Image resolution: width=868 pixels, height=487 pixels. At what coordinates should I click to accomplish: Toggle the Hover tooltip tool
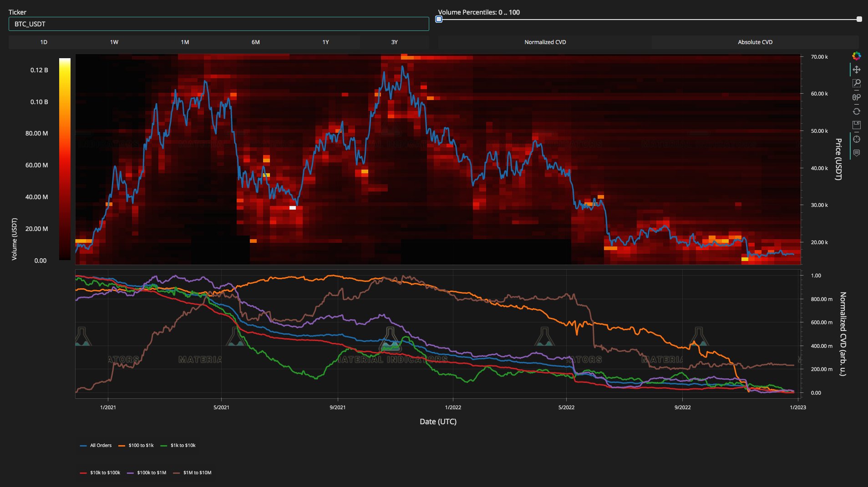(857, 153)
